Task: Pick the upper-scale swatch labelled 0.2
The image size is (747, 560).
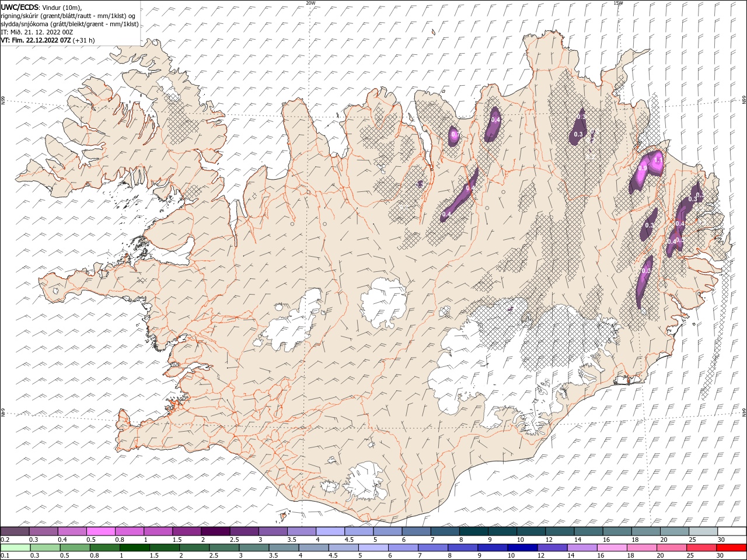Action: tap(15, 531)
